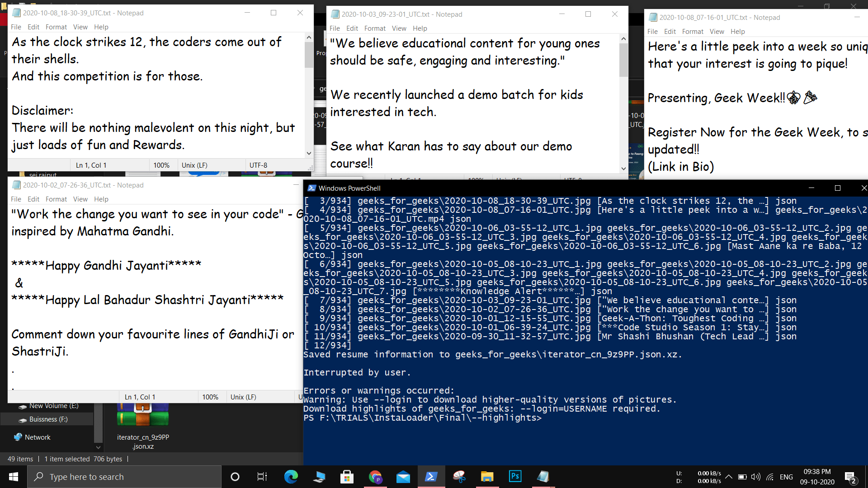The height and width of the screenshot is (488, 868).
Task: Open Photoshop from the taskbar
Action: 515,476
